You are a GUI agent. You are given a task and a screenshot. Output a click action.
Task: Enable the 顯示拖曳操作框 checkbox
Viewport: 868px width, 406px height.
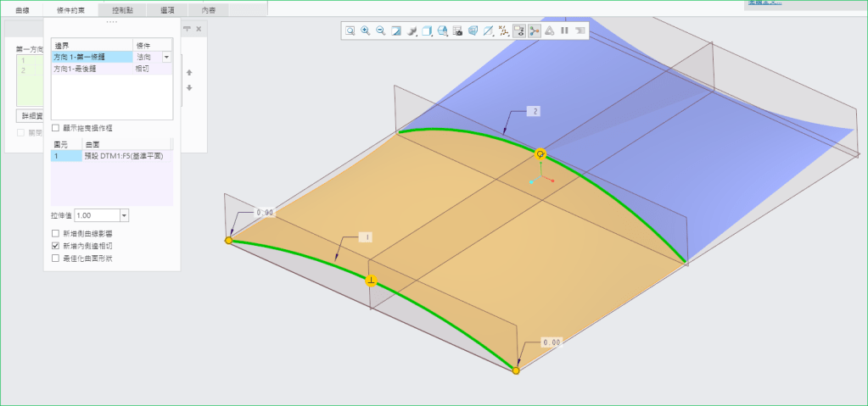click(56, 128)
